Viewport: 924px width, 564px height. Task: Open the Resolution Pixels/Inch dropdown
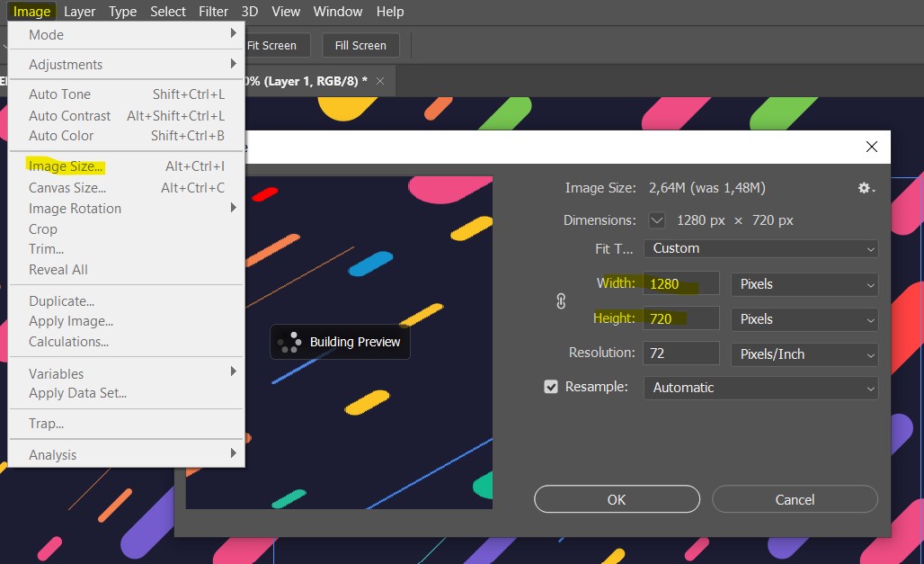[804, 354]
